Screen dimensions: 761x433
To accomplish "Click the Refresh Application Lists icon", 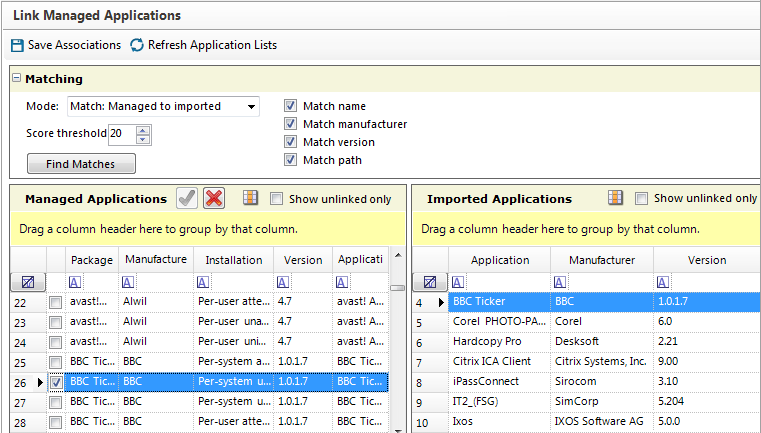I will click(x=136, y=45).
